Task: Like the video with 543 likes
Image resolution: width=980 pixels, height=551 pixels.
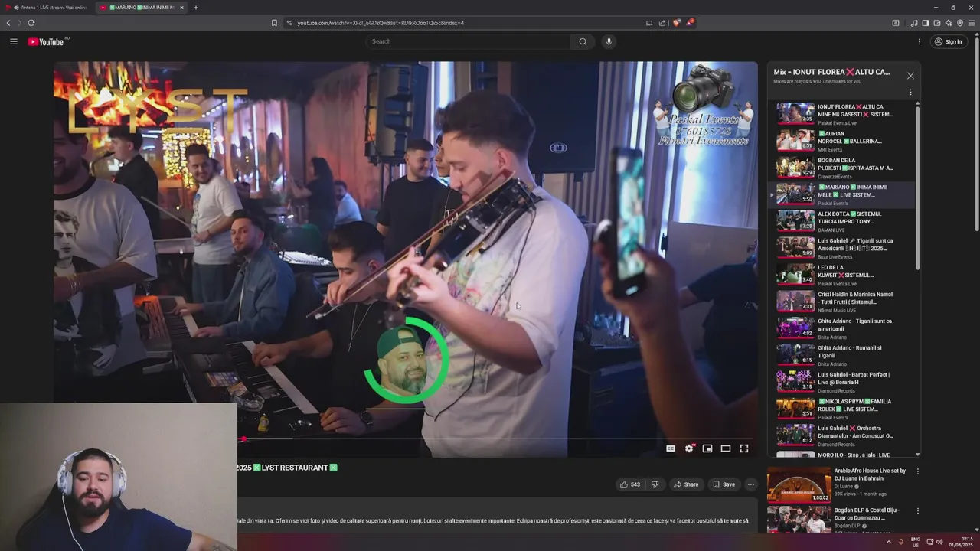Action: [630, 484]
